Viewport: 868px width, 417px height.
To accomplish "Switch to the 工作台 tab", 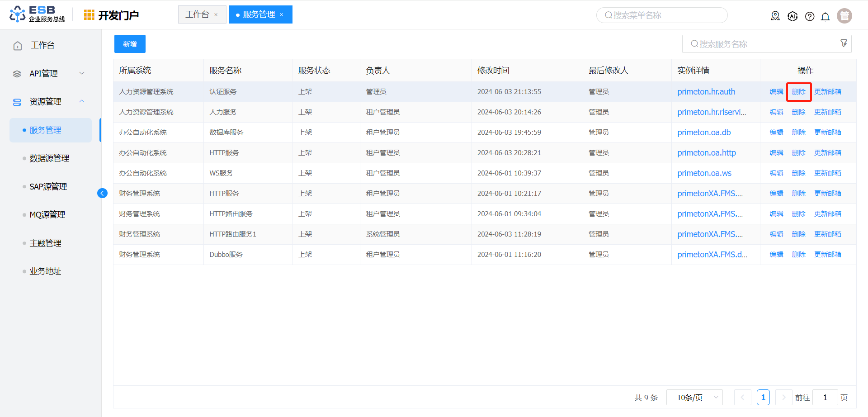I will point(198,14).
